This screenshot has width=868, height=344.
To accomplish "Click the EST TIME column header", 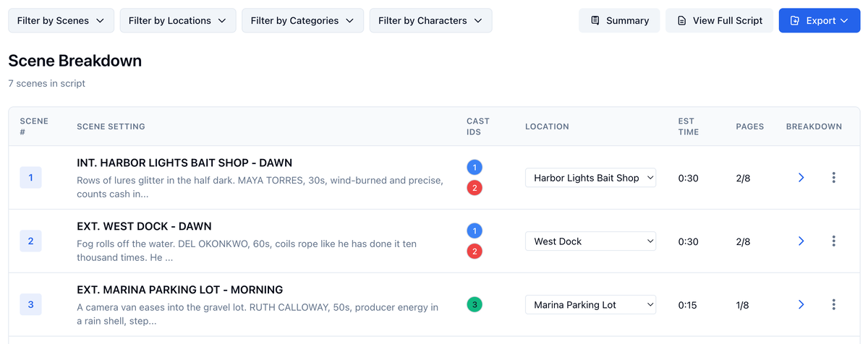I will click(x=689, y=126).
